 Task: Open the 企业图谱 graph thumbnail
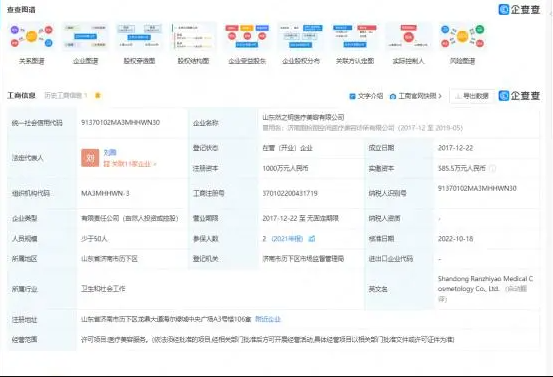(85, 37)
